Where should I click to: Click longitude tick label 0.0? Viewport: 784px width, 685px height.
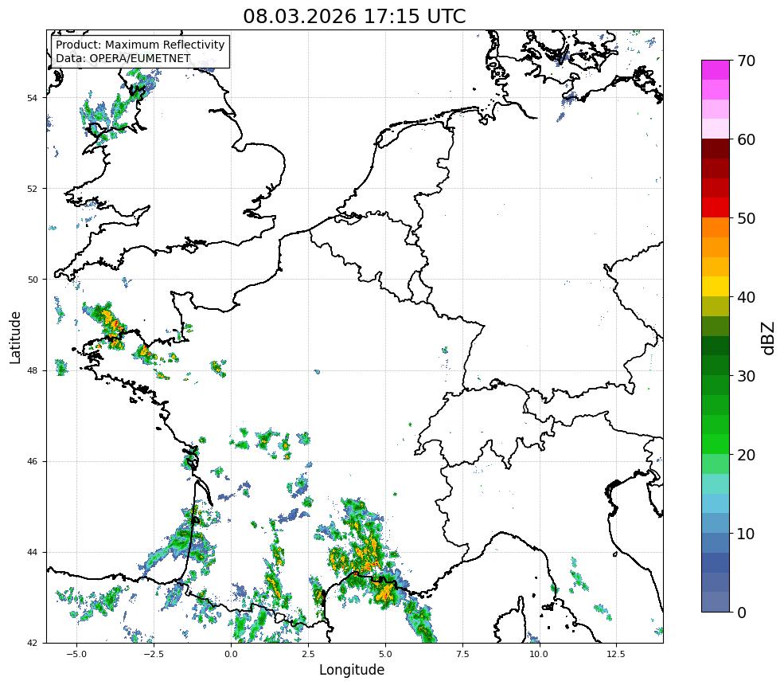click(x=231, y=654)
